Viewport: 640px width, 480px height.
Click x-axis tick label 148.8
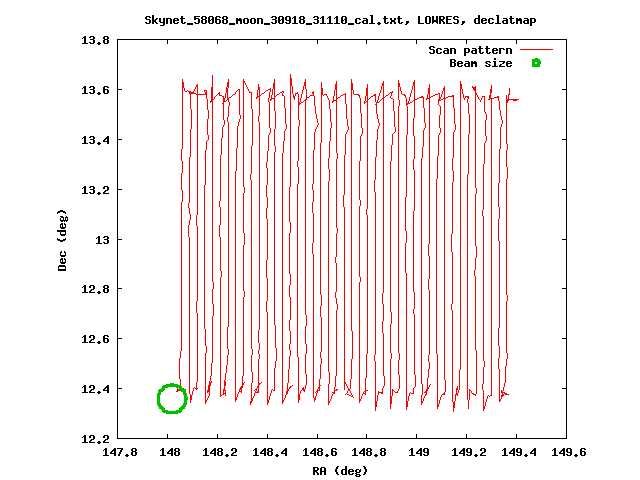click(x=369, y=452)
